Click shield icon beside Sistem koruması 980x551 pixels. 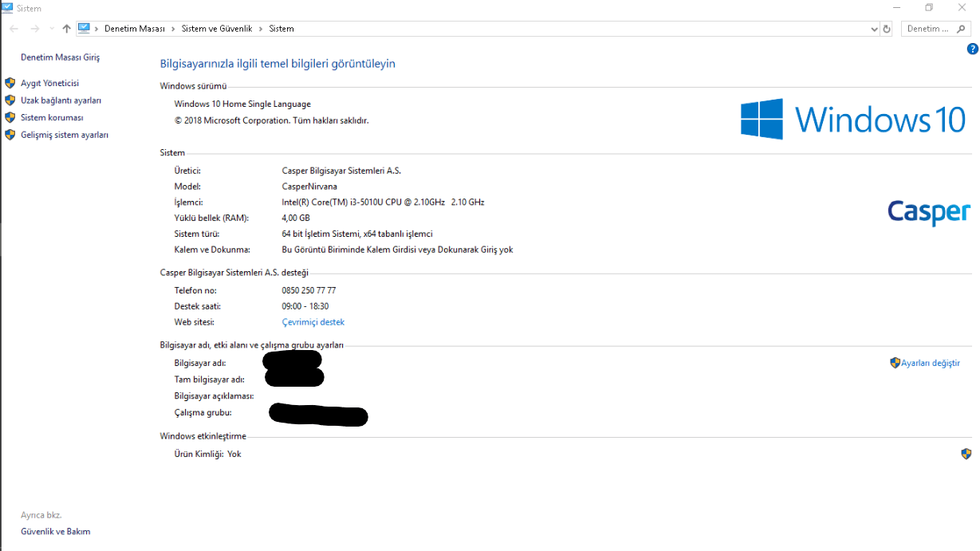(x=10, y=117)
